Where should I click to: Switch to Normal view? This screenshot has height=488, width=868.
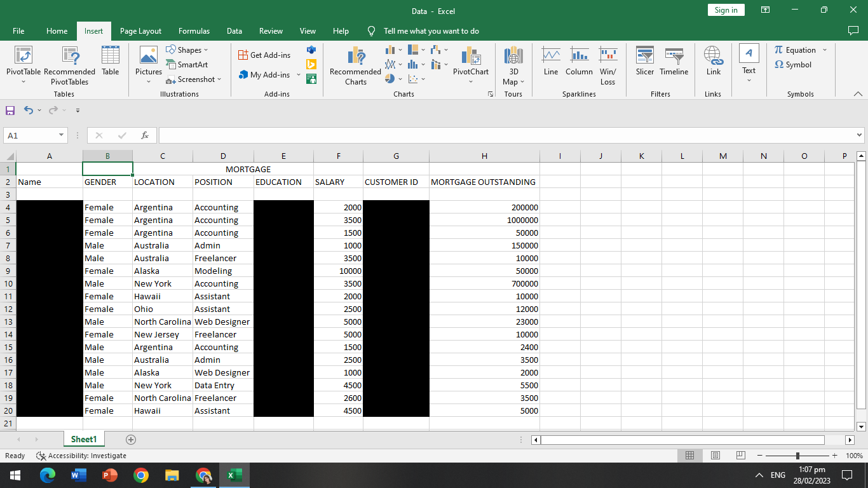(690, 456)
